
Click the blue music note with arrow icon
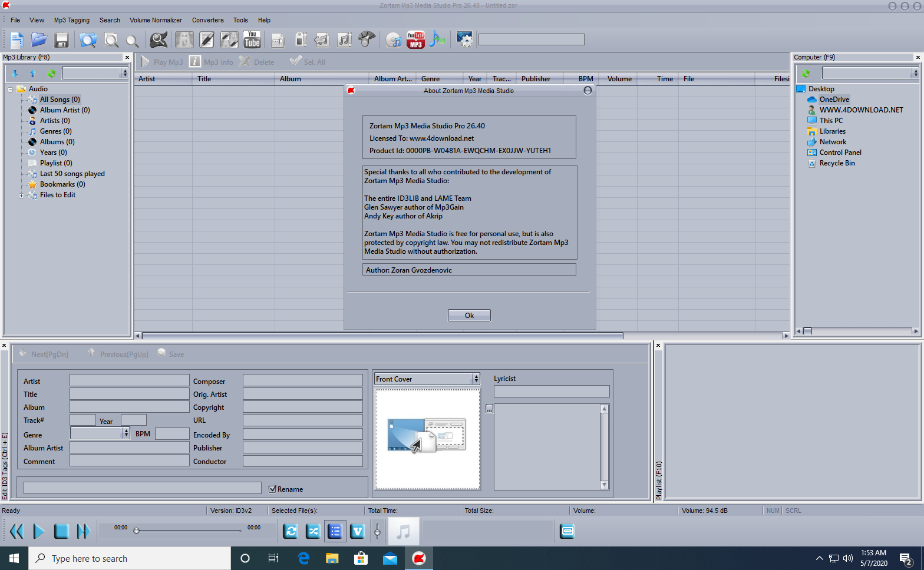click(x=437, y=39)
